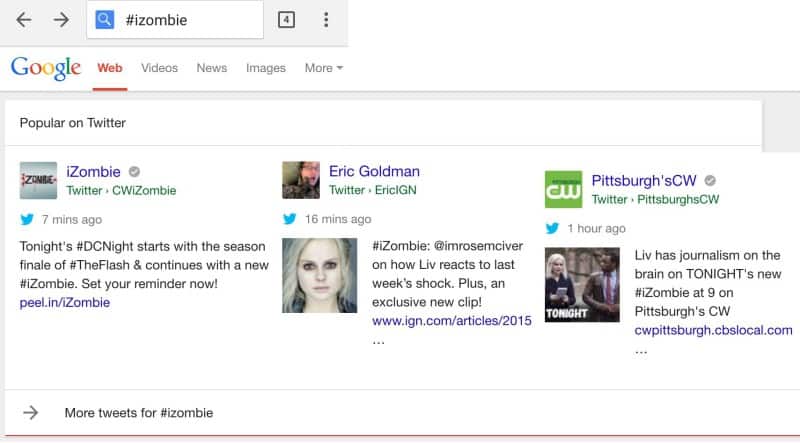This screenshot has width=800, height=443.
Task: Switch to the News tab
Action: pos(212,68)
